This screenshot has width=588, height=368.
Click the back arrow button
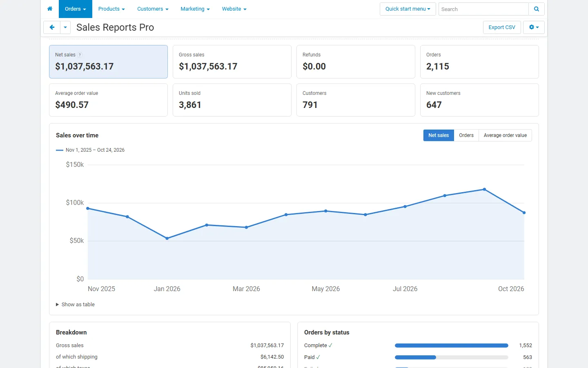52,27
